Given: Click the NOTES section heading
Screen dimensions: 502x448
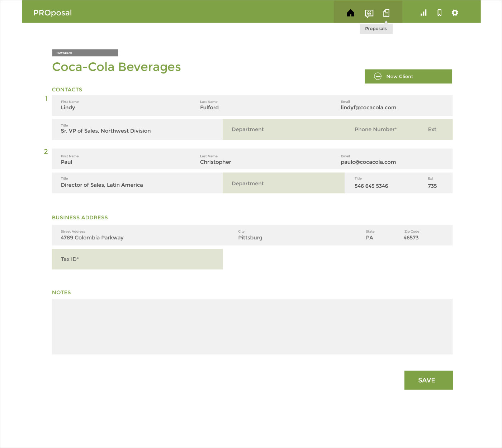Looking at the screenshot, I should [61, 292].
